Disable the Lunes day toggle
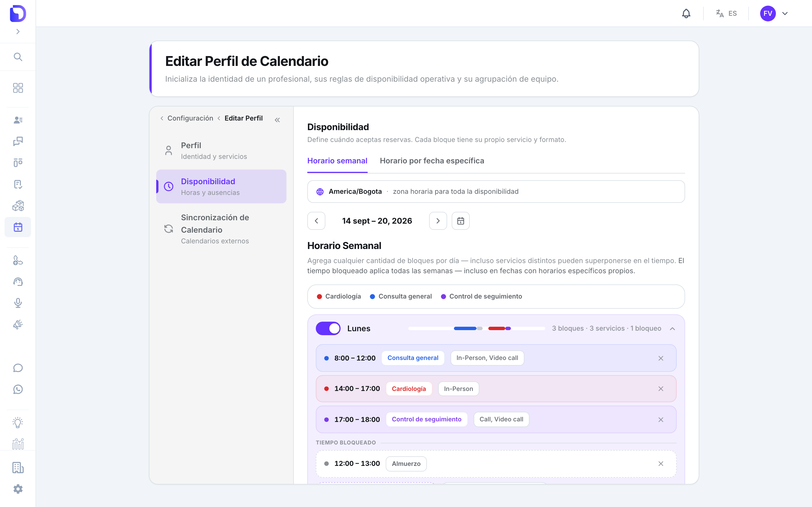 [x=328, y=328]
